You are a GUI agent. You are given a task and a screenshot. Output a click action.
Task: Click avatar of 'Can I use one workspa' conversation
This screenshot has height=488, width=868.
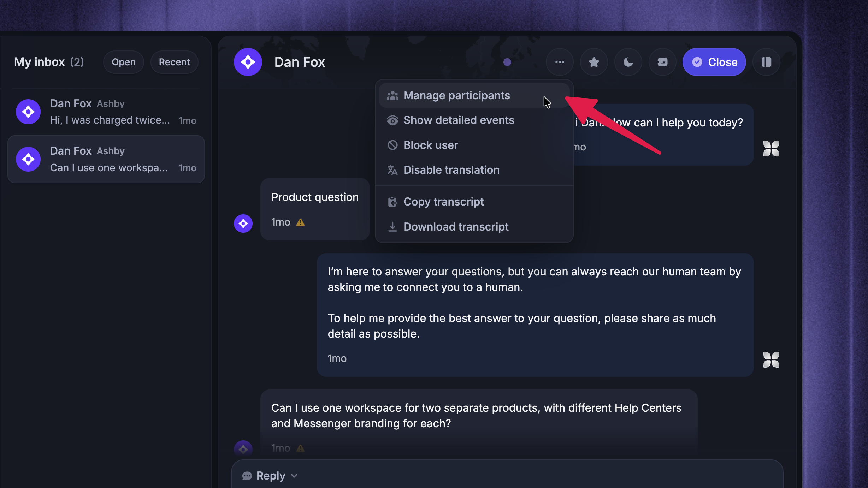[x=28, y=159]
